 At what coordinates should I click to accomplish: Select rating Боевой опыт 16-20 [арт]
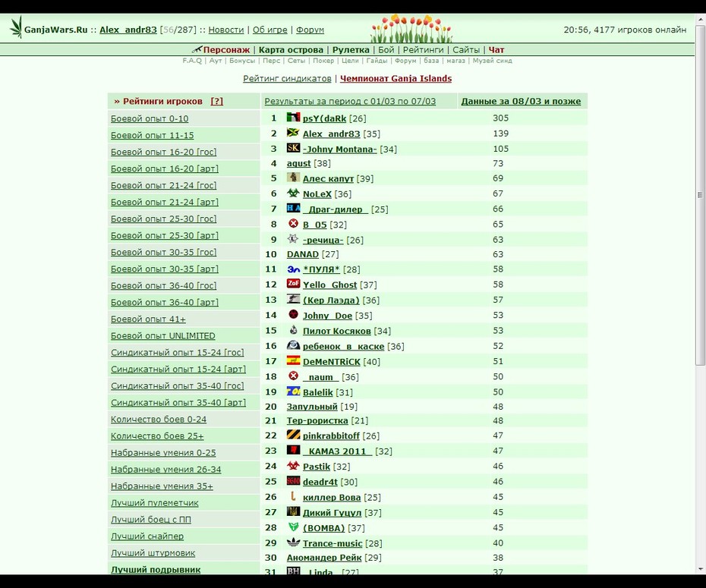point(164,168)
